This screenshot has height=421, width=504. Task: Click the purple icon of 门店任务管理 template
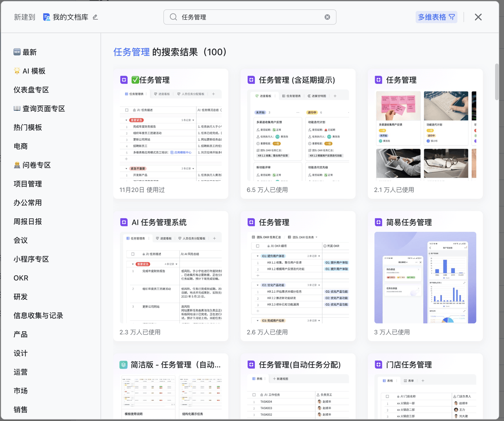tap(378, 365)
